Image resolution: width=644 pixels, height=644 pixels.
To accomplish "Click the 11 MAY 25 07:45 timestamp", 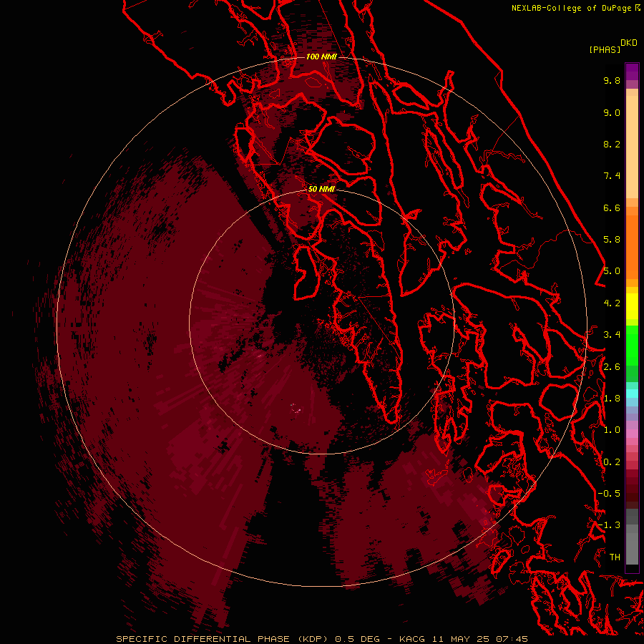I will pyautogui.click(x=479, y=639).
